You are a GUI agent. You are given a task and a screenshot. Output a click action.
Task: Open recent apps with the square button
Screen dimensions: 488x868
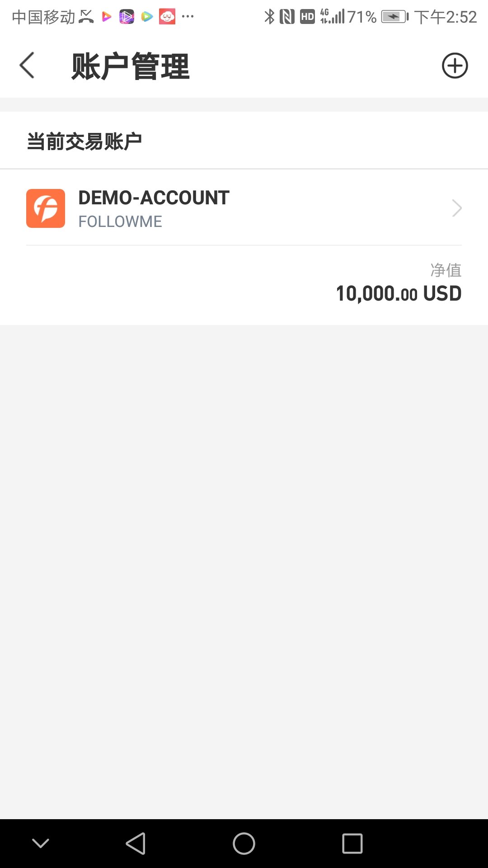pyautogui.click(x=352, y=844)
